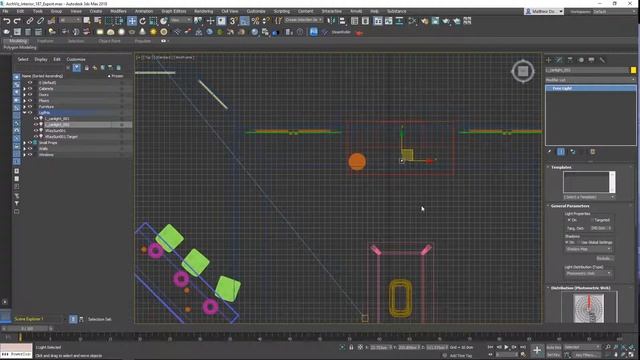Collapse the General Parameters rollout
The image size is (640, 360).
pos(569,206)
